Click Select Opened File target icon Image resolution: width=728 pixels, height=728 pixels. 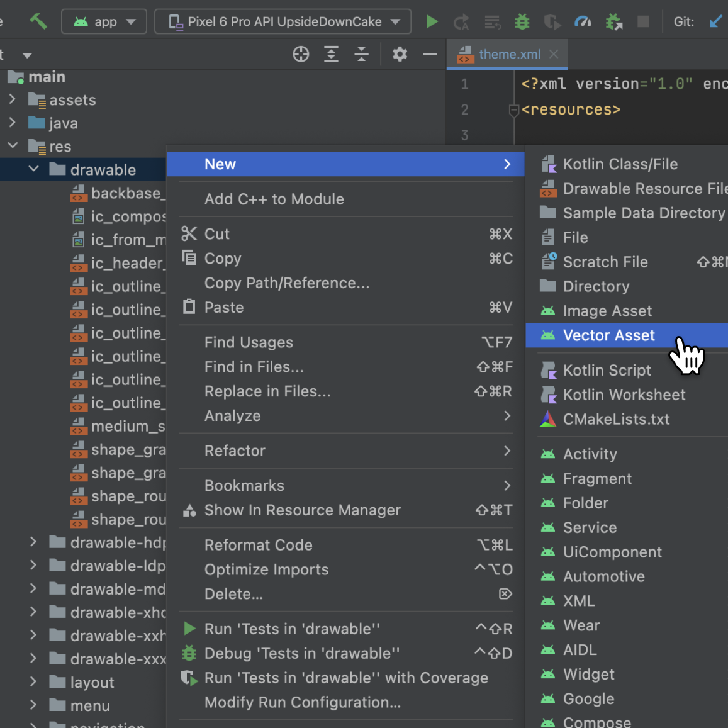(301, 54)
